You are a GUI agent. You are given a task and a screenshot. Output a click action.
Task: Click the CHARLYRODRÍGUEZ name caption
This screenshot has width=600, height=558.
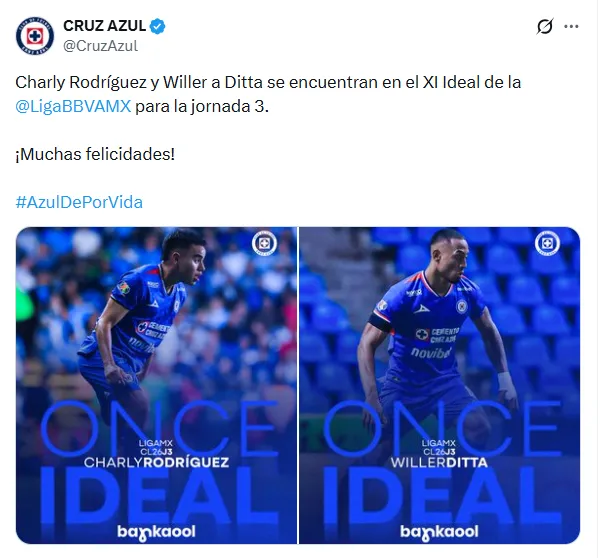[157, 462]
